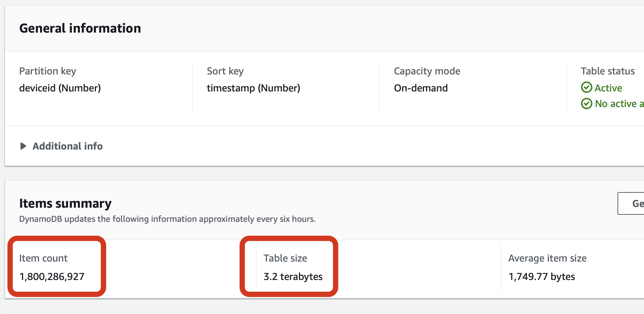The width and height of the screenshot is (644, 314).
Task: Click the Sort key timestamp value
Action: [x=253, y=88]
